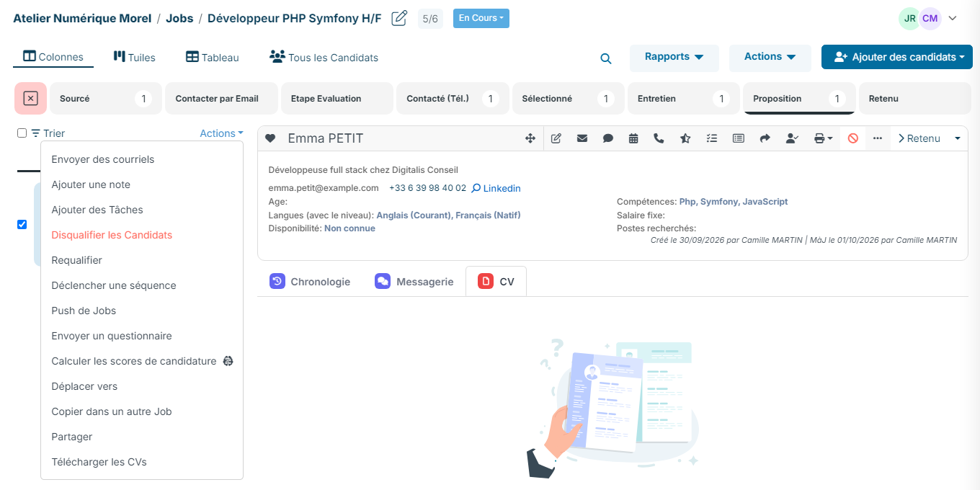Choose Envoyer des courriels from Actions menu

click(x=103, y=159)
